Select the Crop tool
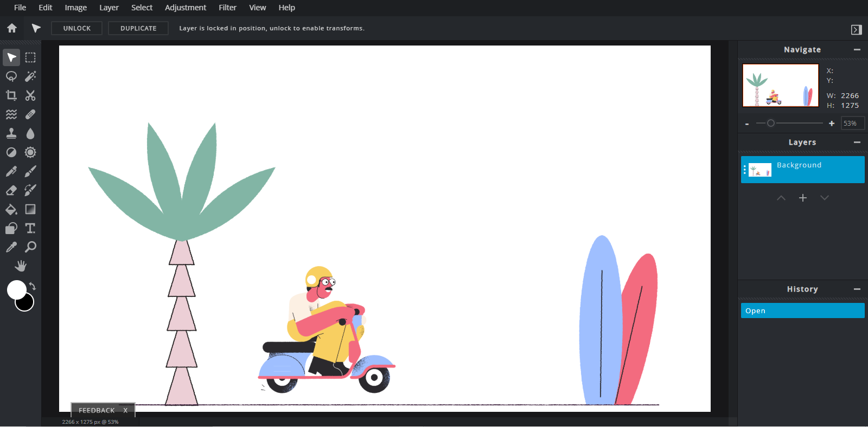The width and height of the screenshot is (868, 427). point(11,95)
